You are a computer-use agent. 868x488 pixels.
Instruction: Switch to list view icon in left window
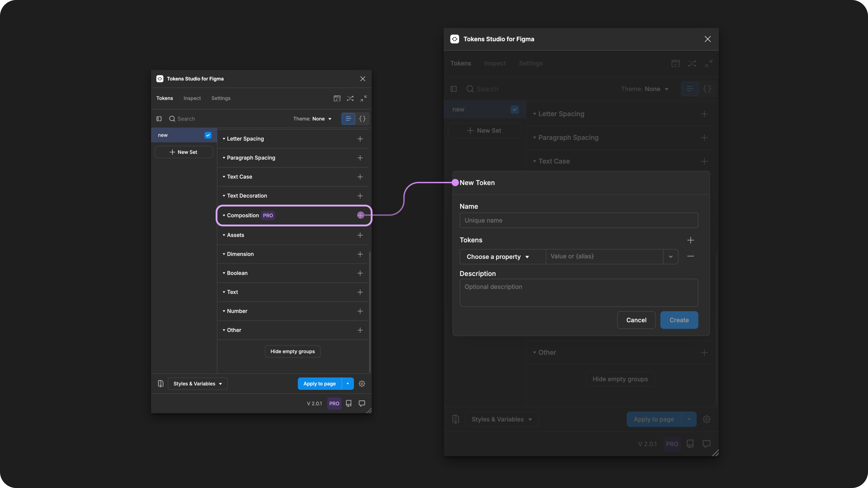[x=348, y=119]
